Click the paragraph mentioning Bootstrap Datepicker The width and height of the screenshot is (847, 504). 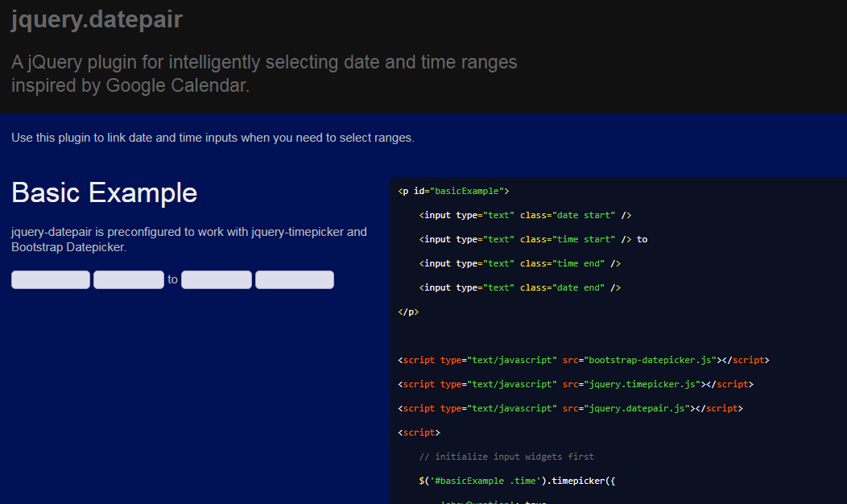pyautogui.click(x=189, y=239)
